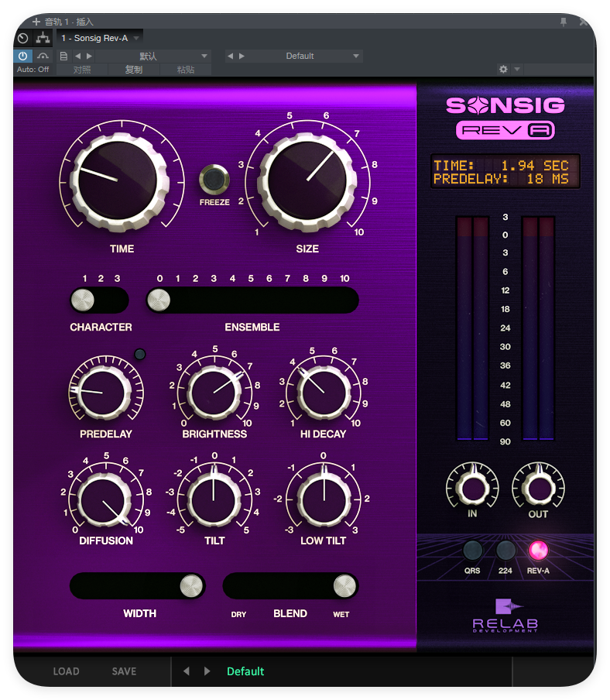
Task: Go to previous preset in bottom bar
Action: [x=187, y=671]
